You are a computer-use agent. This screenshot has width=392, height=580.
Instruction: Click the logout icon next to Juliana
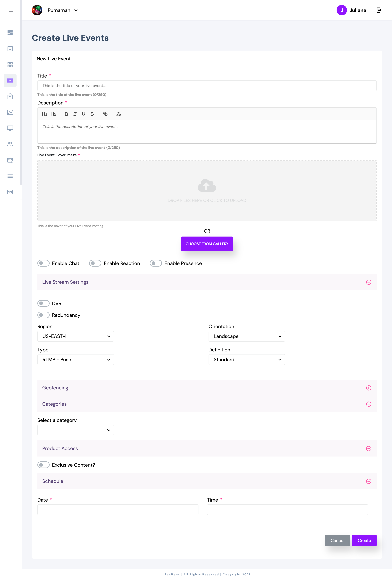(379, 10)
